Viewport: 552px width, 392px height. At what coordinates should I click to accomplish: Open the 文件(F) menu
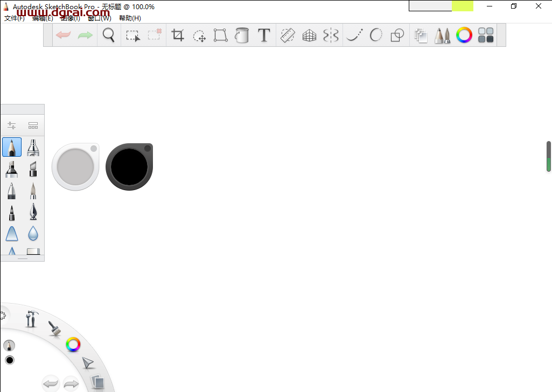coord(15,18)
